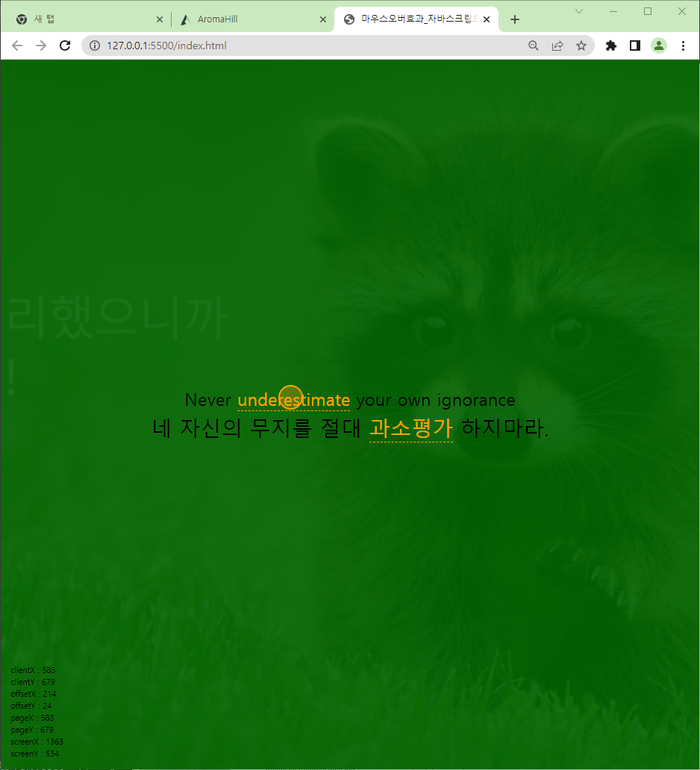This screenshot has width=700, height=770.
Task: Click the Korean text "하지마라."
Action: click(504, 428)
